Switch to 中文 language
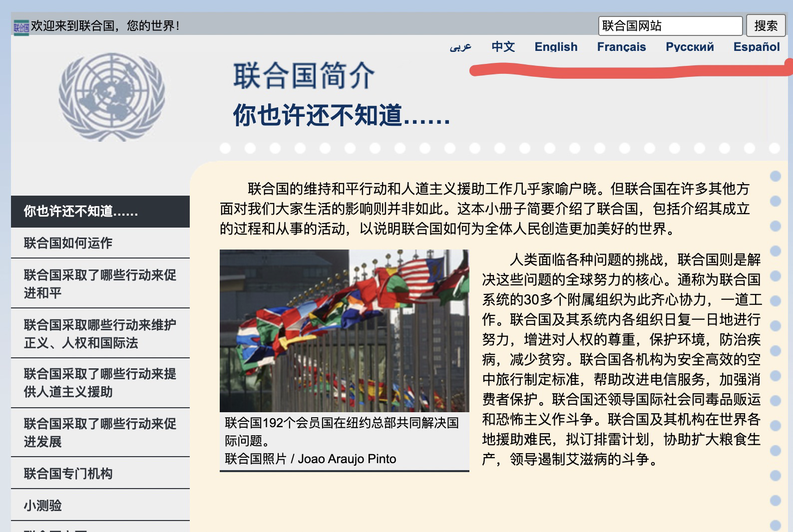793x532 pixels. [x=503, y=47]
